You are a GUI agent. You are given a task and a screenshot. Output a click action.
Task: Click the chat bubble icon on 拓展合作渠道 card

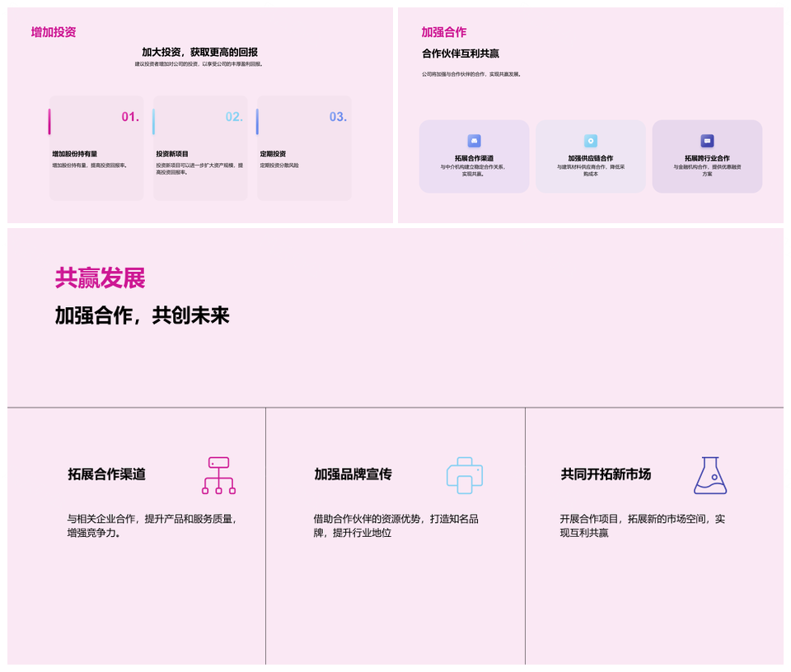tap(474, 141)
